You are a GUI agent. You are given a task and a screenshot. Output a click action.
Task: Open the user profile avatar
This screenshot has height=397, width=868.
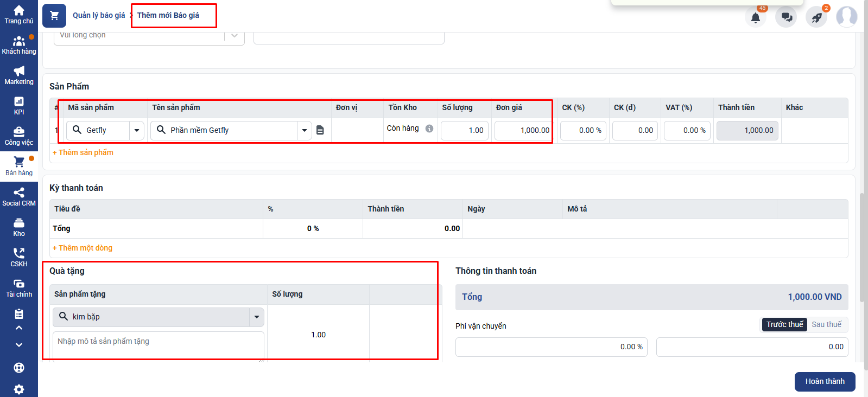(x=846, y=17)
